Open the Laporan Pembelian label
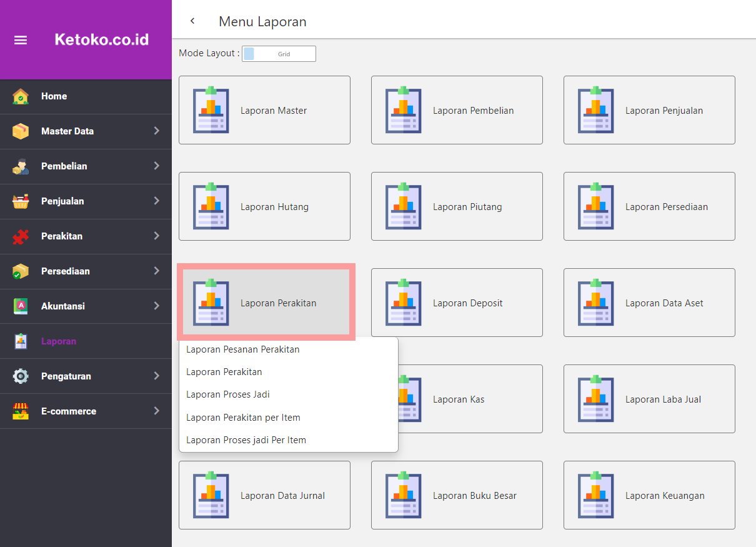The image size is (756, 547). tap(474, 111)
